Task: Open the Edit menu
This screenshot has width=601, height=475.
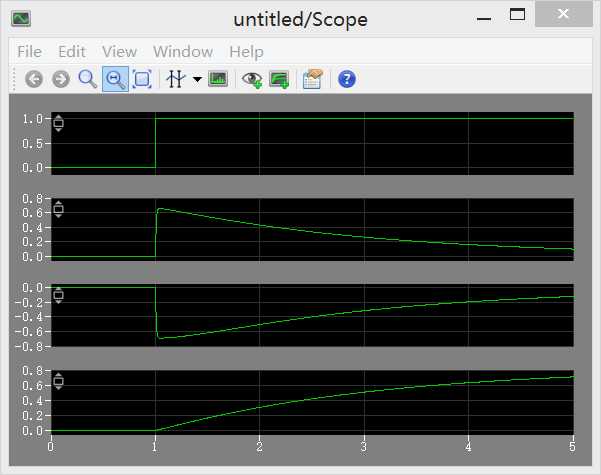Action: pyautogui.click(x=72, y=52)
